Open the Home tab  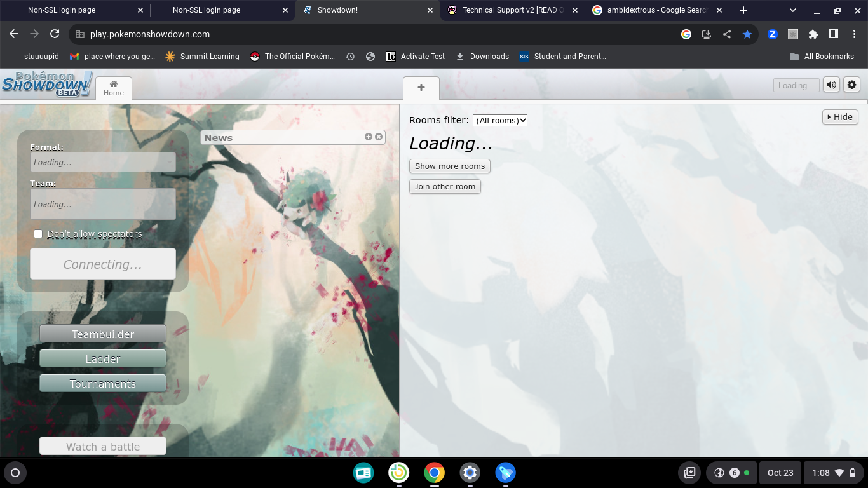click(114, 88)
